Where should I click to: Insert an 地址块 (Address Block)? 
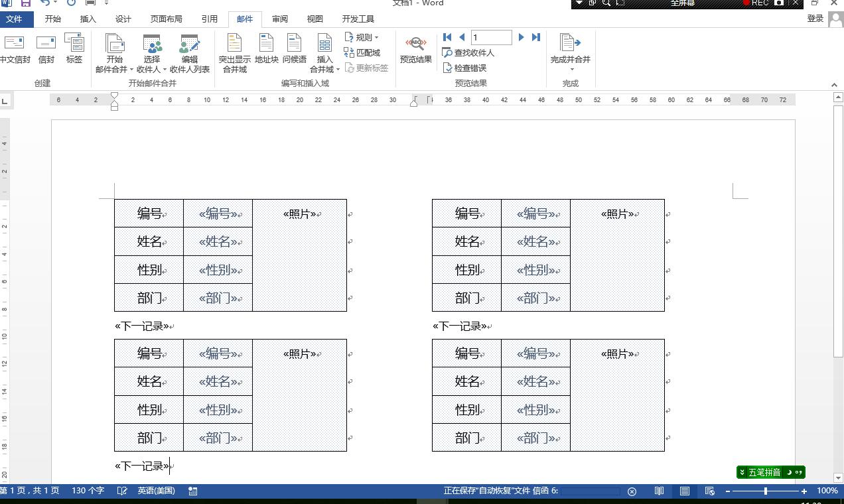click(266, 53)
